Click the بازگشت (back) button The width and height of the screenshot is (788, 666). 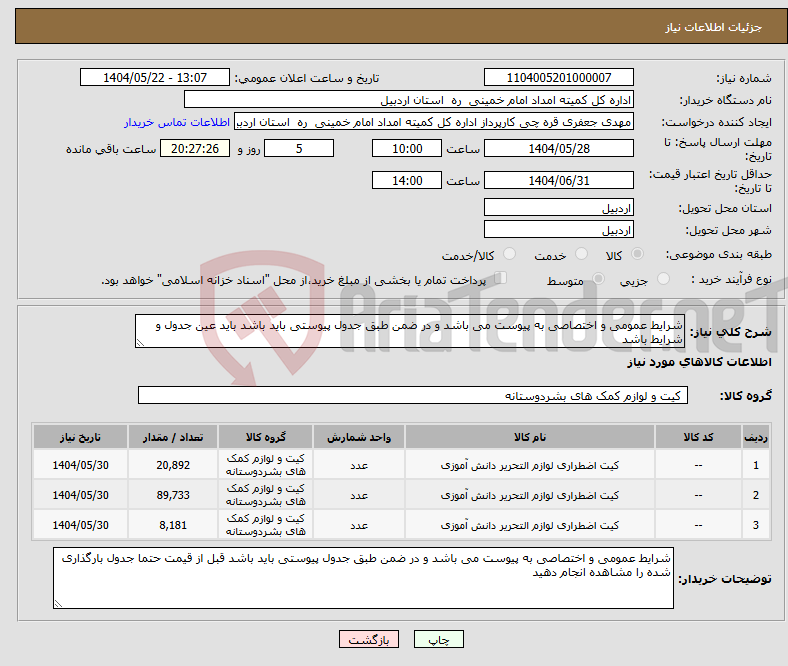[x=369, y=639]
